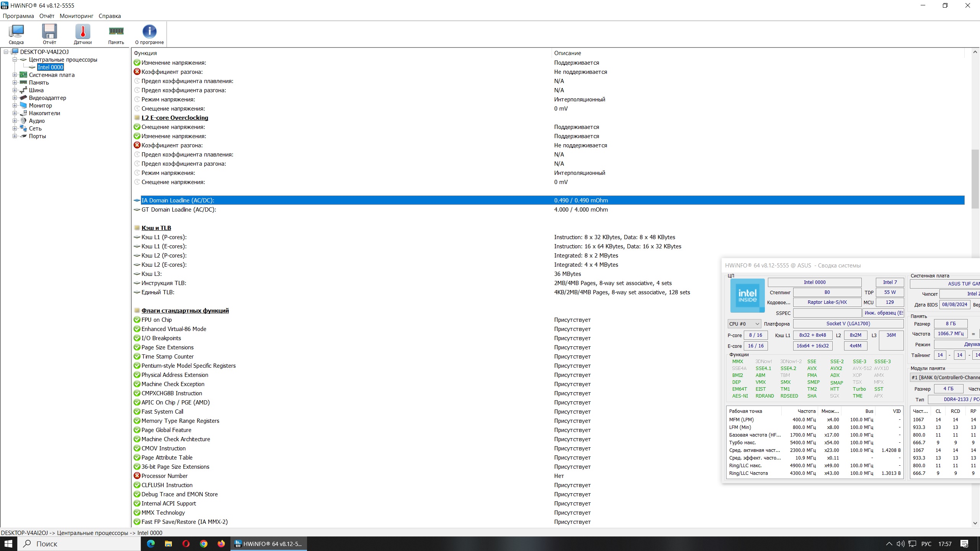The height and width of the screenshot is (551, 980).
Task: Open Chrome icon in taskbar
Action: coord(204,544)
